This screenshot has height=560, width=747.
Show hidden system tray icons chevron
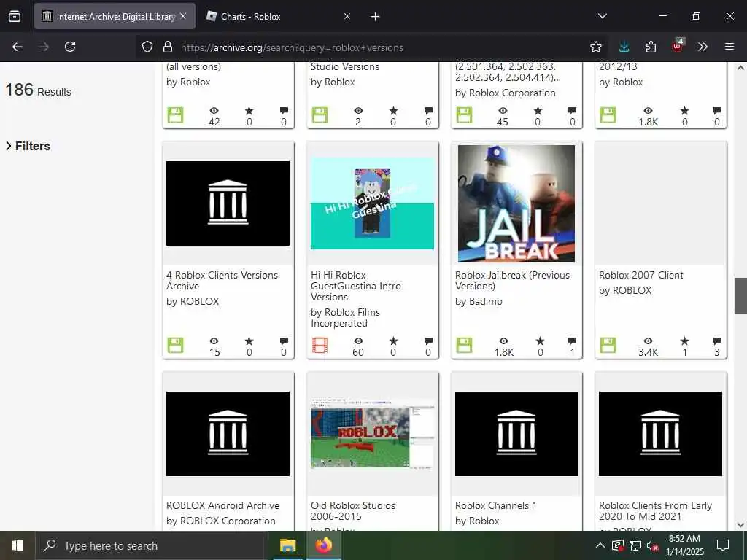pyautogui.click(x=600, y=545)
